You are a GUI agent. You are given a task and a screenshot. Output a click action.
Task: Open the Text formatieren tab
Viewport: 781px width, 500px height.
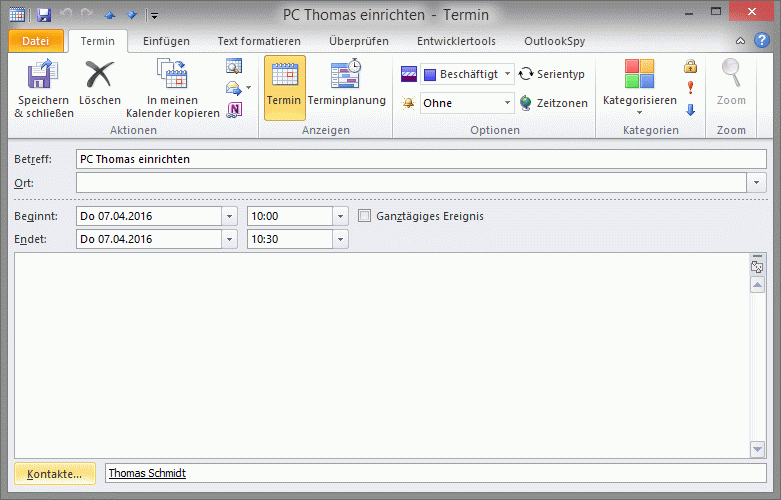(259, 41)
